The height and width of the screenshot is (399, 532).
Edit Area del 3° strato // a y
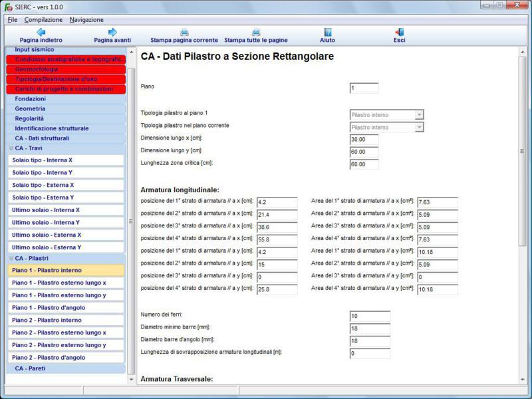438,277
